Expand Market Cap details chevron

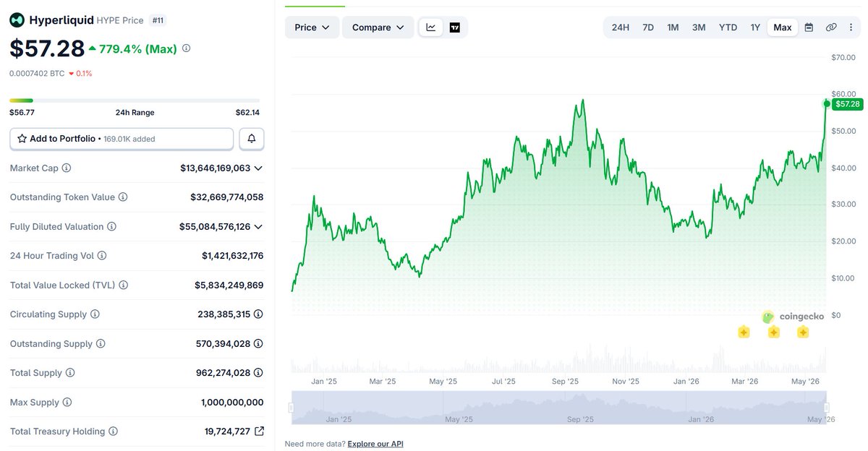tap(258, 168)
